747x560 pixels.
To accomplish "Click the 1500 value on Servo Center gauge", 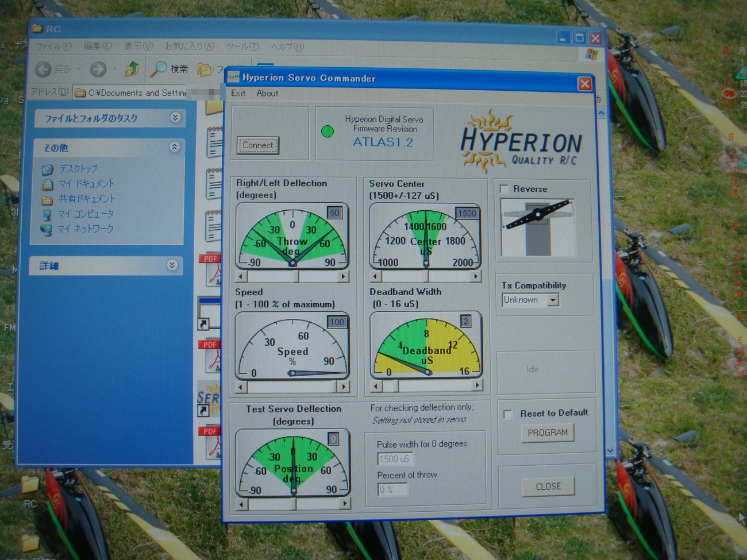I will tap(467, 213).
